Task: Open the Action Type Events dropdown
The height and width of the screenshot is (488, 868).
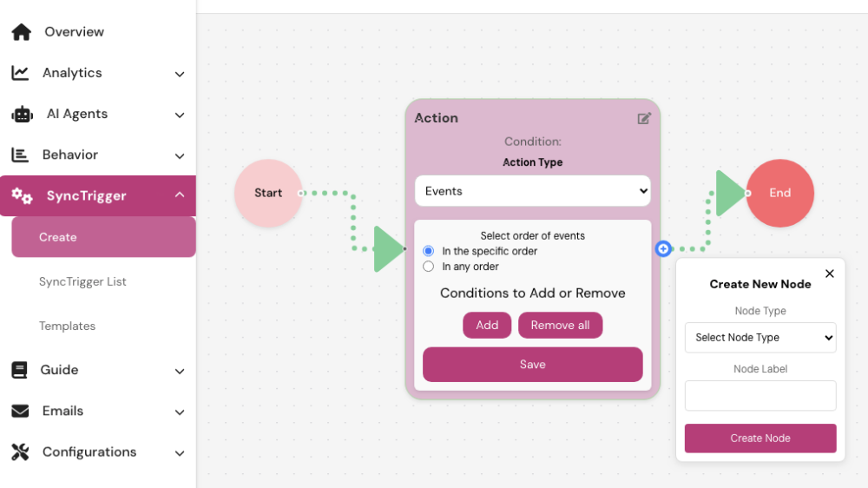Action: (x=532, y=191)
